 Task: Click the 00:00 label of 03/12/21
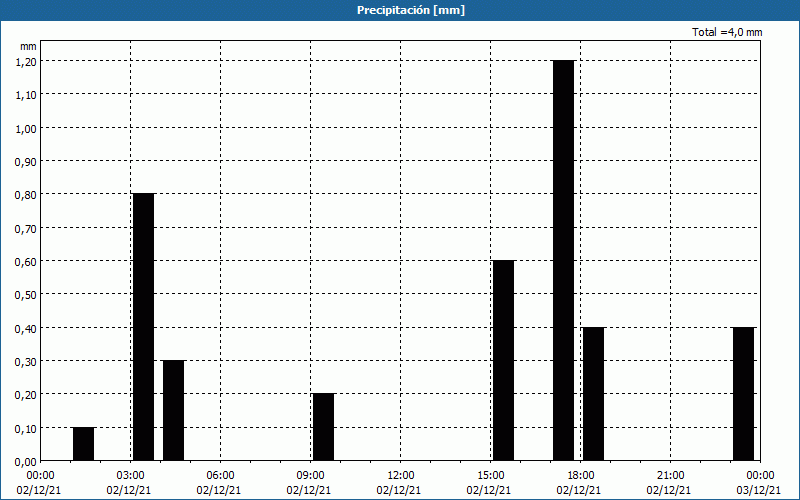760,476
